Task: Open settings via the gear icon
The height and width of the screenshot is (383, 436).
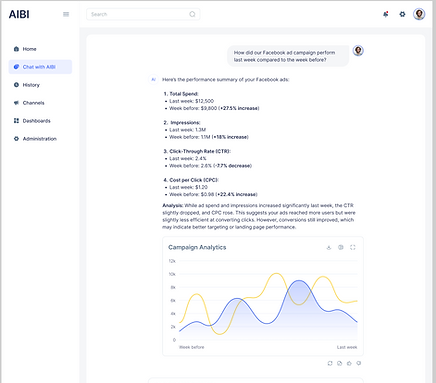Action: pyautogui.click(x=402, y=14)
